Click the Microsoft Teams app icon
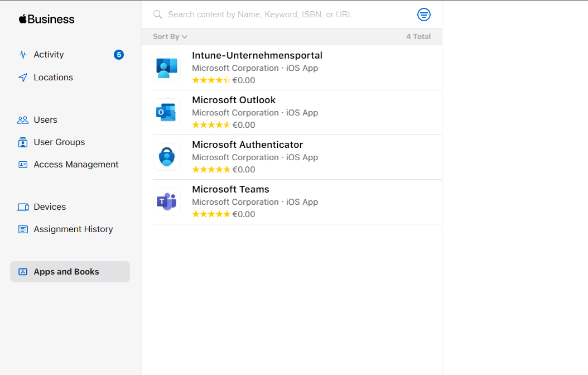Image resolution: width=588 pixels, height=375 pixels. tap(167, 201)
